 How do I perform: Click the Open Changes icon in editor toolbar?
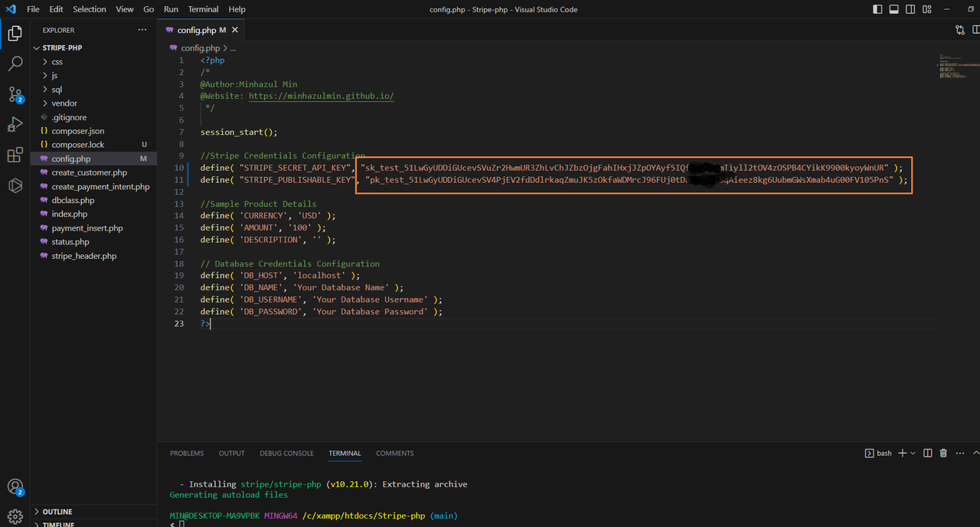click(x=960, y=30)
